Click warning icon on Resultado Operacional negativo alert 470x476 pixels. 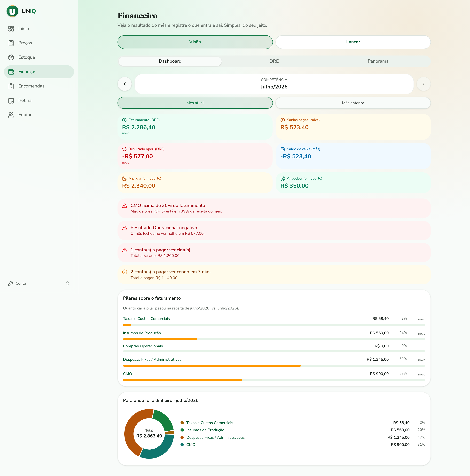(125, 228)
